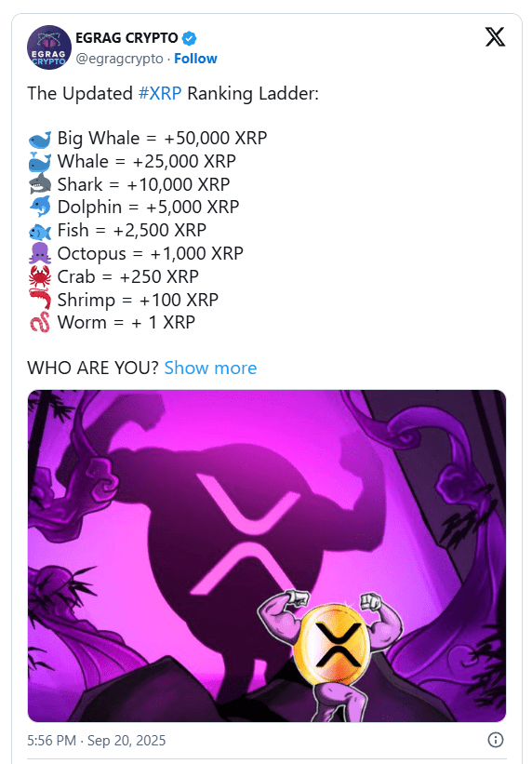Screen dimensions: 532x764
Task: Follow the egragcrypto account
Action: tap(195, 59)
